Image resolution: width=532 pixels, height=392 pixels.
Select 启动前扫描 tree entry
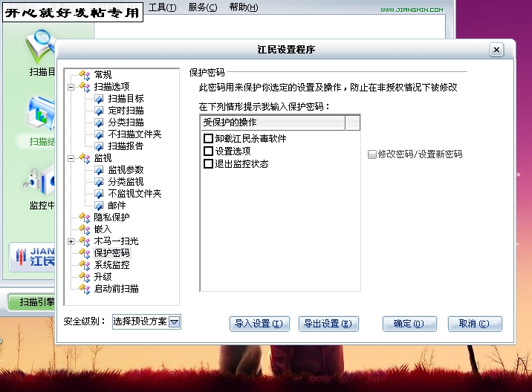116,289
